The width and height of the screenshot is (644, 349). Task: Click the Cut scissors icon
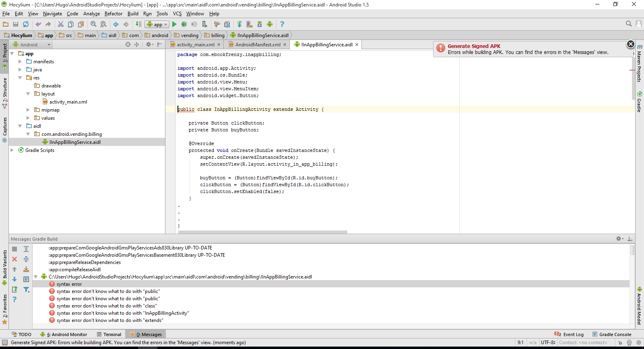[61, 24]
